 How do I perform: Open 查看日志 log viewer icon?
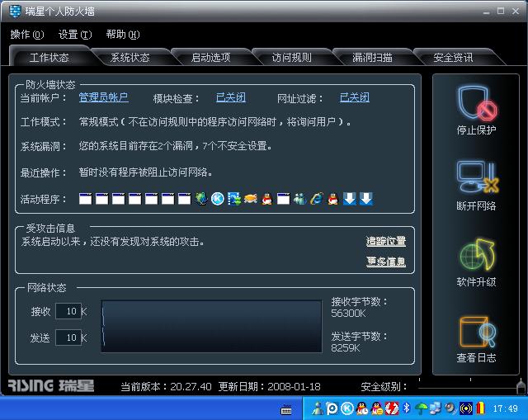tap(477, 332)
